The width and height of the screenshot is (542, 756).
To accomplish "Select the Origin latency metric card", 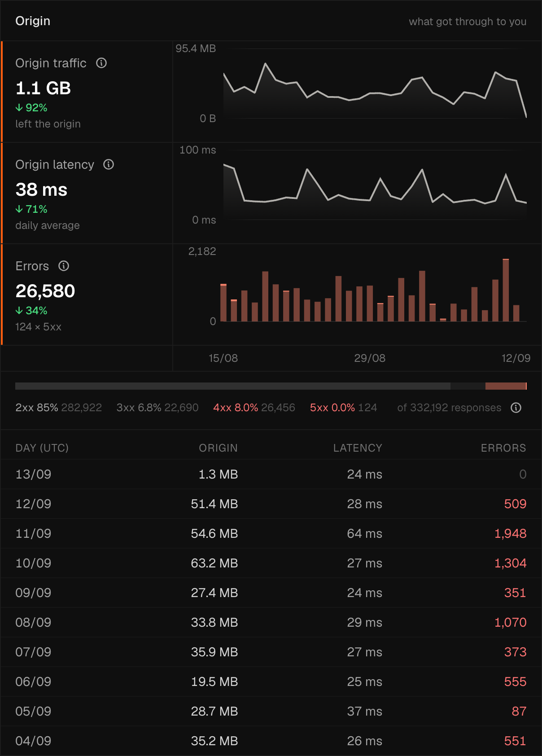I will coord(87,193).
